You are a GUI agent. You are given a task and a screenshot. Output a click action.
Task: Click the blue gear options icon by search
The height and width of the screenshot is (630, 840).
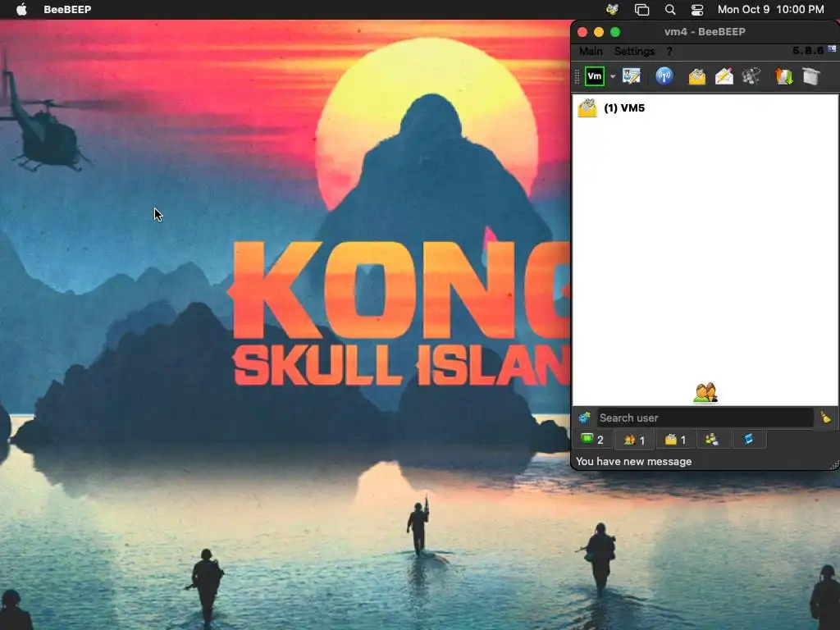[584, 418]
